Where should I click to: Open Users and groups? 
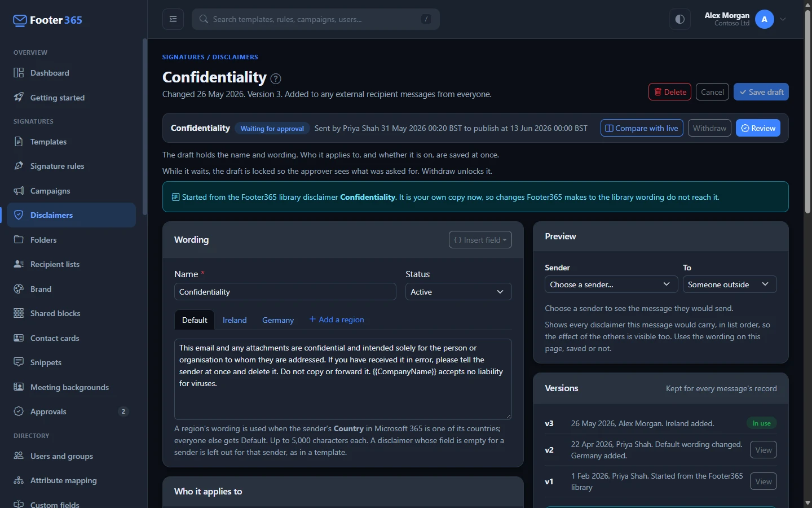click(71, 456)
